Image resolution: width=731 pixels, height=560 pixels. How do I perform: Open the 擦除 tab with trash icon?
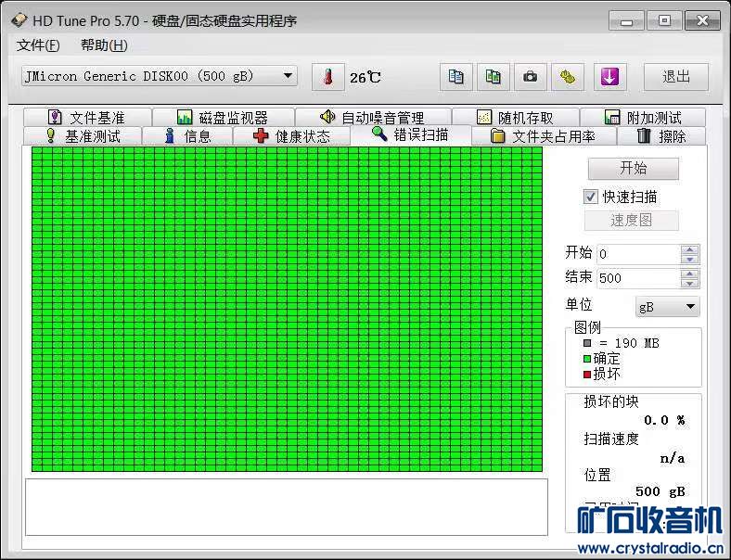pos(661,136)
